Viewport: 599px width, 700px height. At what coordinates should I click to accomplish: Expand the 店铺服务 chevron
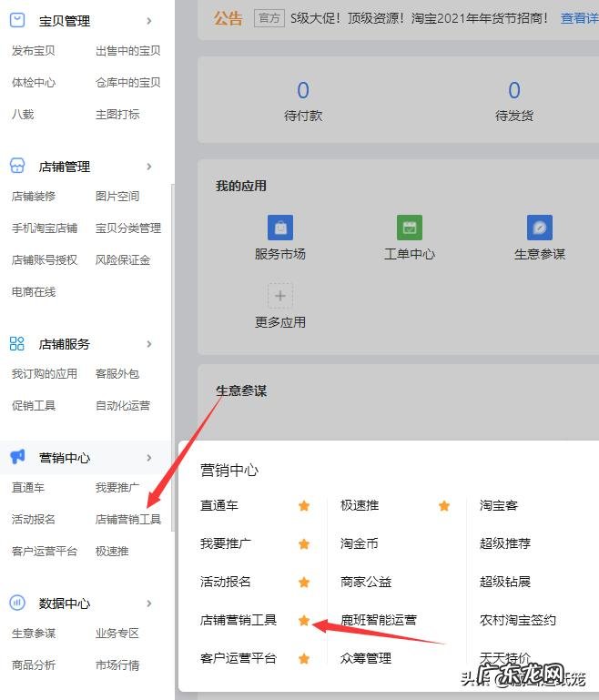tap(149, 344)
